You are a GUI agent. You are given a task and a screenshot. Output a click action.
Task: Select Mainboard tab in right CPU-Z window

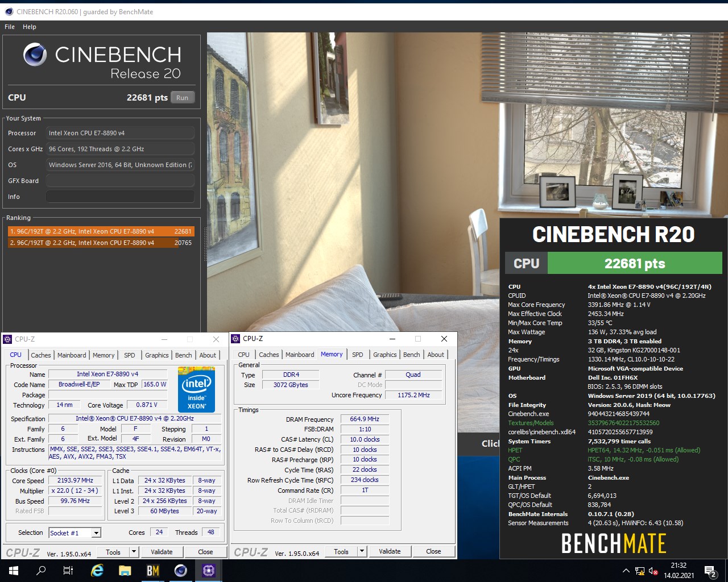[x=300, y=355]
